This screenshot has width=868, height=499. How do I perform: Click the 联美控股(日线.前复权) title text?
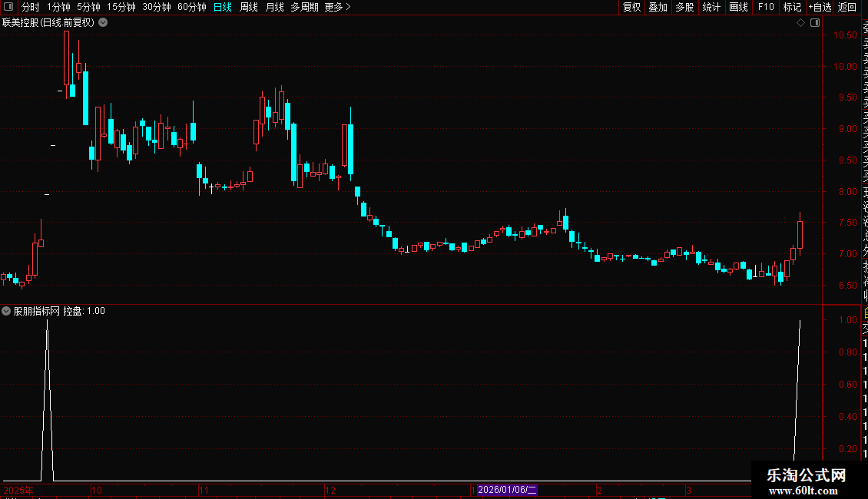[x=48, y=23]
